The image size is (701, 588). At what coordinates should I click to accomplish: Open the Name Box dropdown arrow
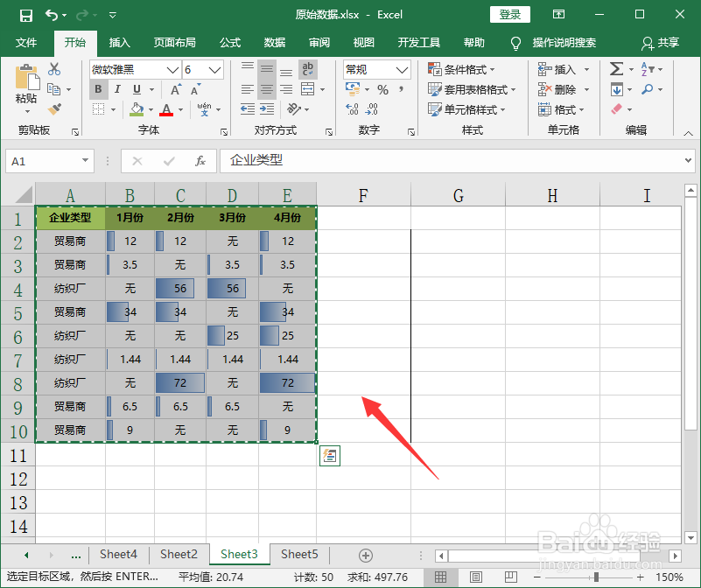85,160
